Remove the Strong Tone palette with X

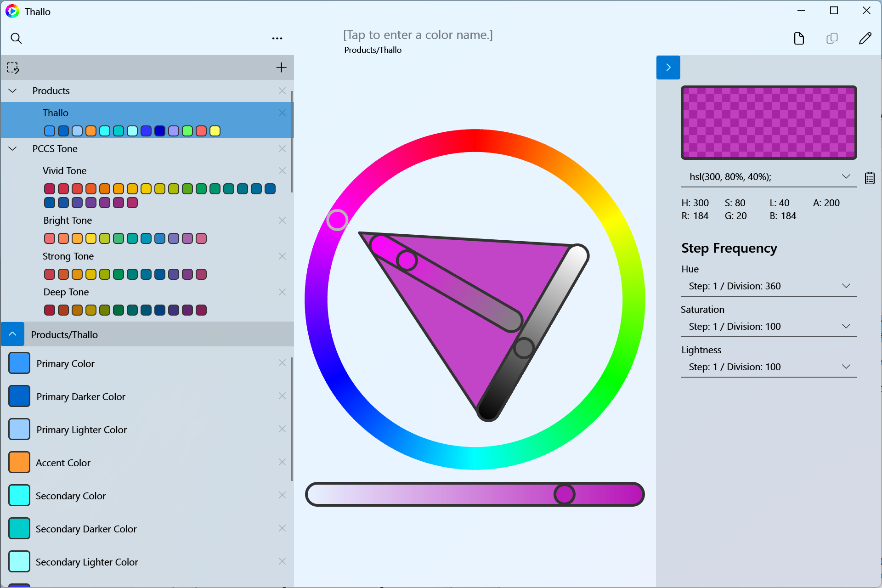282,256
